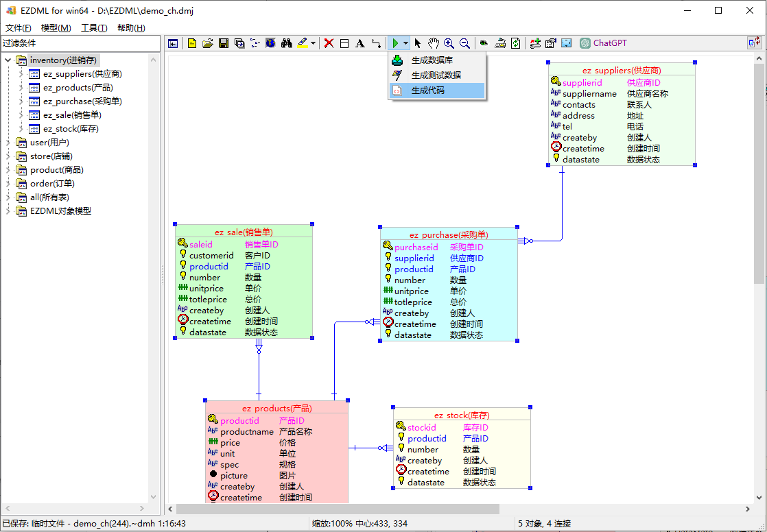Choose 生成测试数据 from the dropdown menu

point(437,75)
